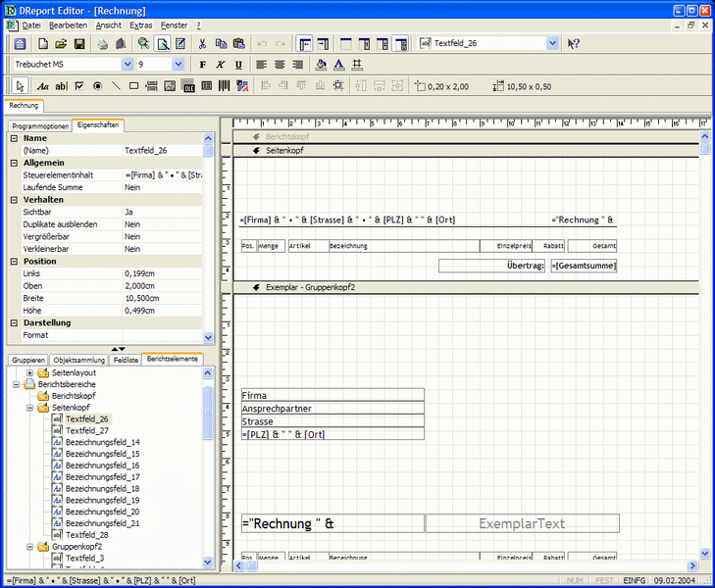Select Textfeld_27 in the tree
Image resolution: width=715 pixels, height=588 pixels.
[87, 431]
